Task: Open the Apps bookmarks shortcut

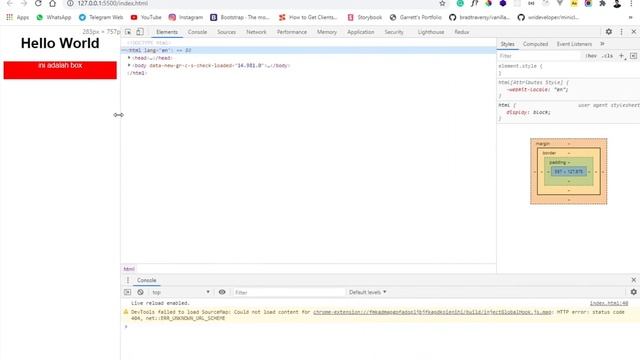Action: [x=18, y=17]
